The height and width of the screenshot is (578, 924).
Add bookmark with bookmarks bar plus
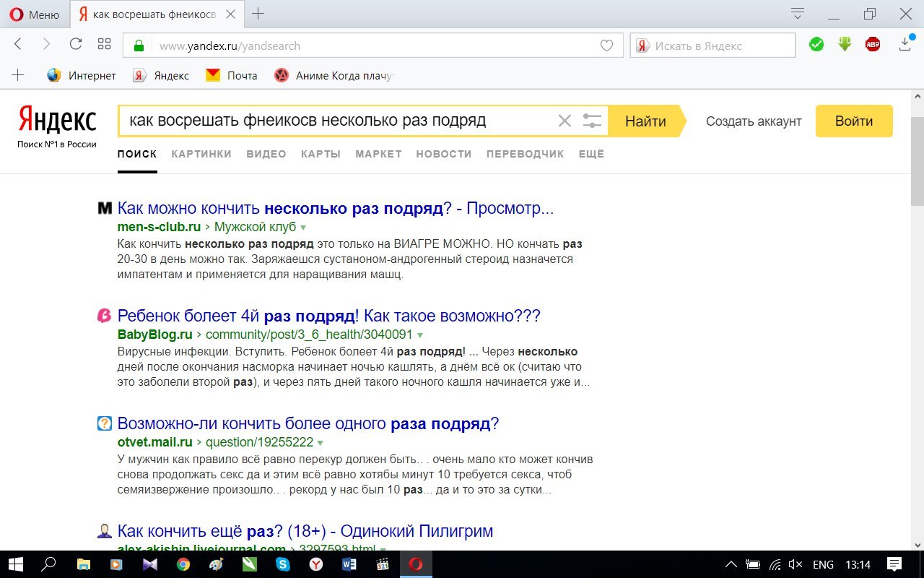click(x=18, y=75)
